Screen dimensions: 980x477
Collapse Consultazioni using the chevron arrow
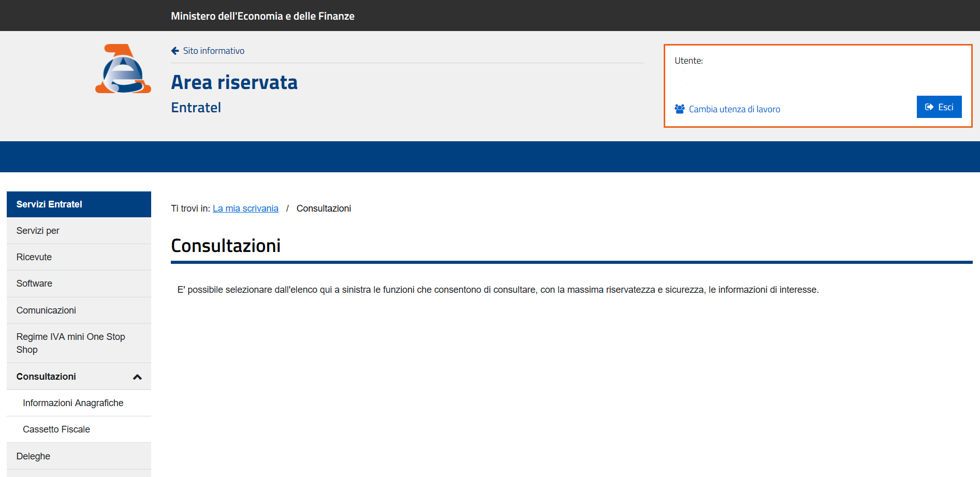(137, 377)
